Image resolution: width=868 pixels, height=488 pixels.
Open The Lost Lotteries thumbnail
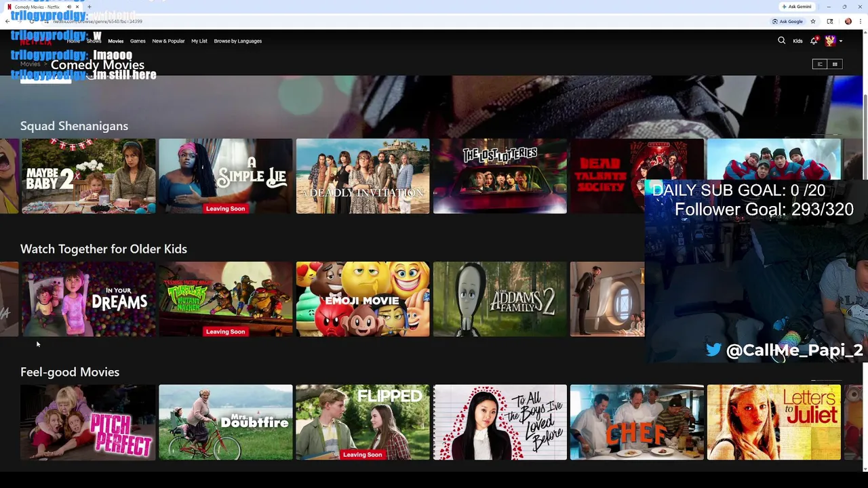[500, 176]
